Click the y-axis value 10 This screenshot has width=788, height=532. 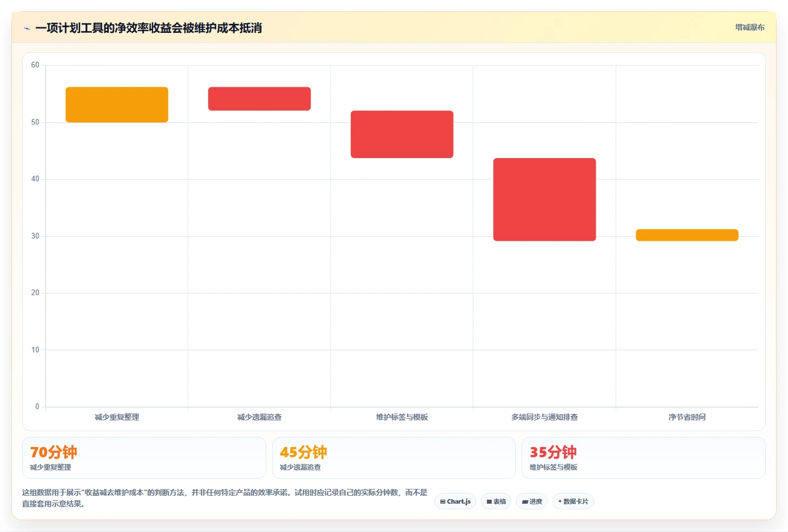(x=35, y=350)
